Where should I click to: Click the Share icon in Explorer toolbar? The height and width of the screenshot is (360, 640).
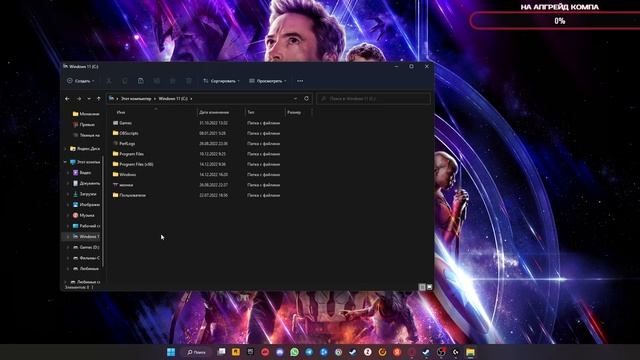(173, 81)
